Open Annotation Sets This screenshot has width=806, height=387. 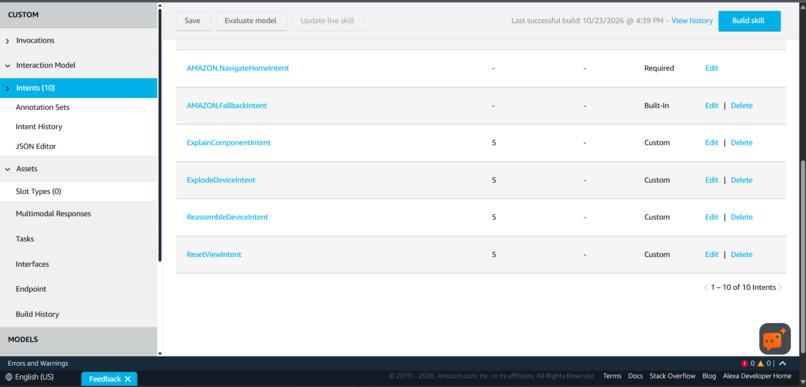[43, 107]
